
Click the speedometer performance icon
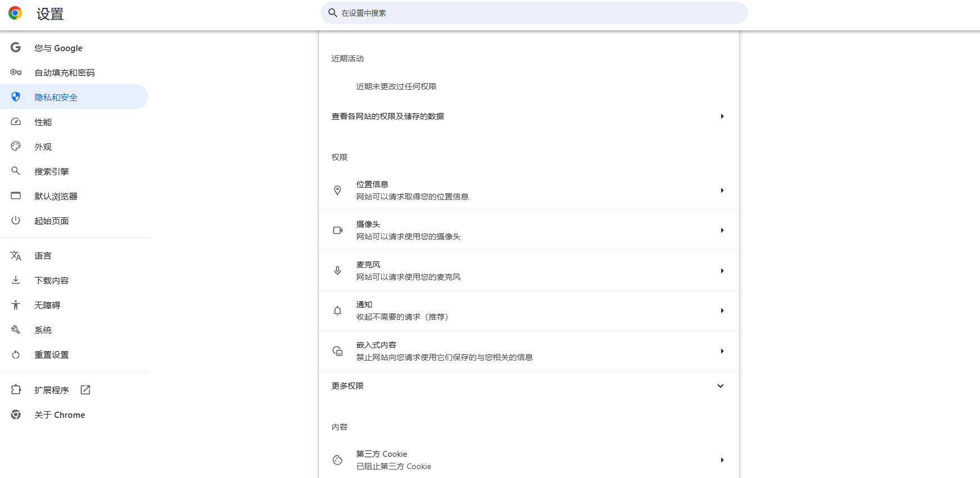click(x=16, y=122)
